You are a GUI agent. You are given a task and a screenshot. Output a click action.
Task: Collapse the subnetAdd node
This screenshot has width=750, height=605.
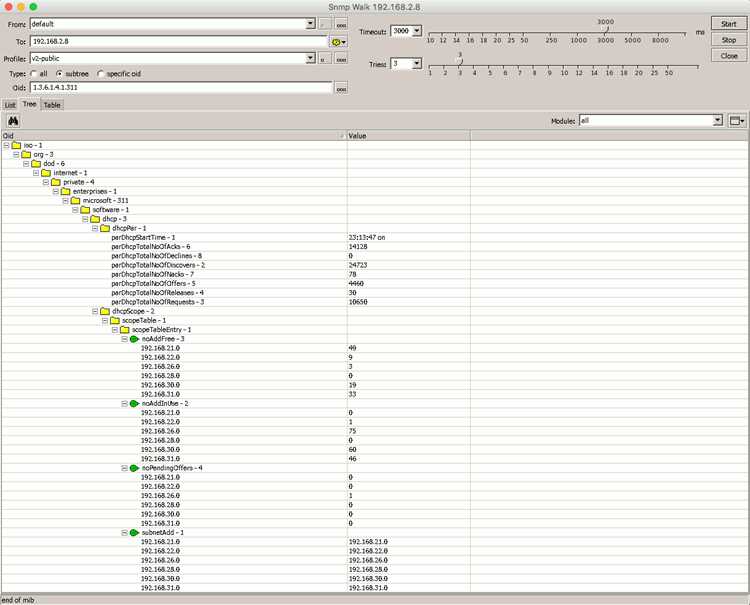[124, 533]
